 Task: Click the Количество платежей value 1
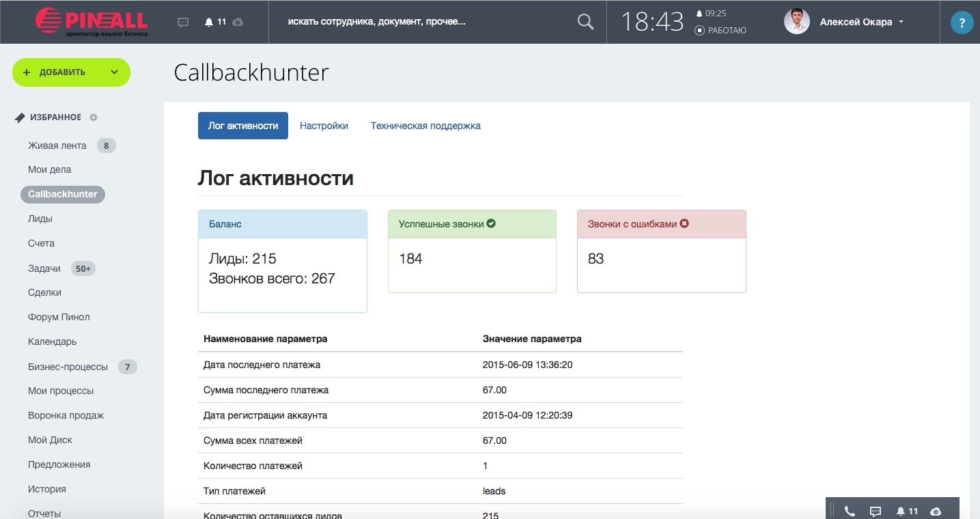click(x=486, y=466)
